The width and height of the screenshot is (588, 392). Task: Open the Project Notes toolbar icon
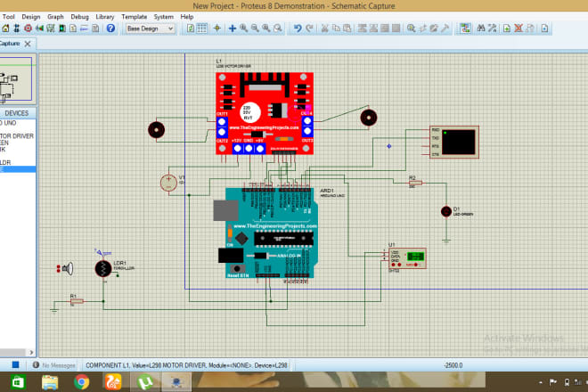pyautogui.click(x=95, y=29)
